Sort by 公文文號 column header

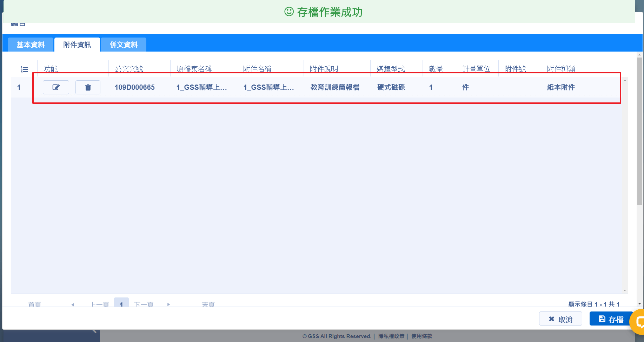point(129,69)
